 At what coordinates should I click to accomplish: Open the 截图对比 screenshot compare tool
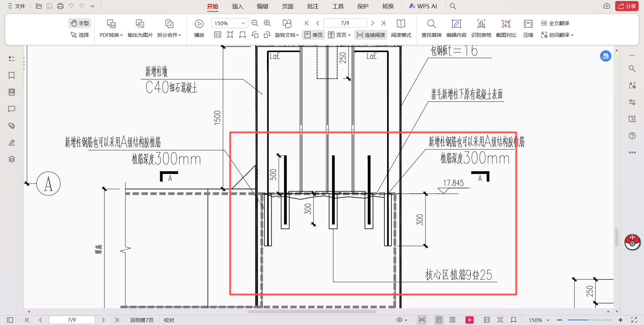point(506,24)
